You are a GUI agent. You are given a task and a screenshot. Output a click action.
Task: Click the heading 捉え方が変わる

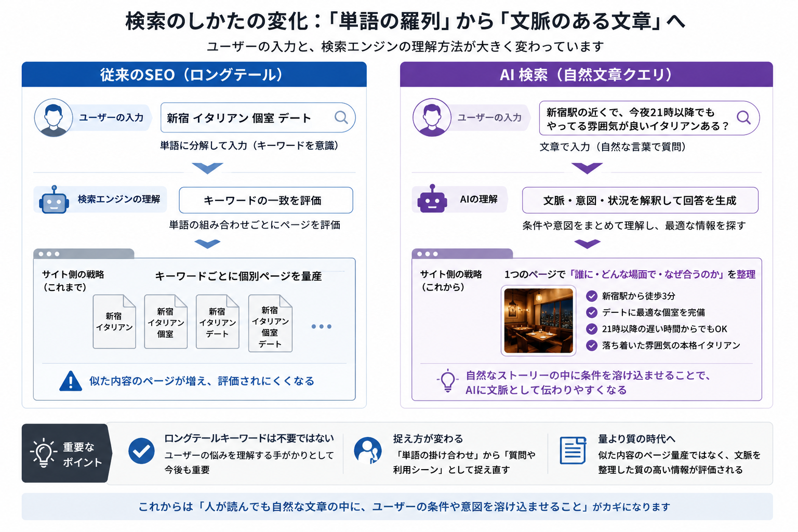[x=428, y=438]
